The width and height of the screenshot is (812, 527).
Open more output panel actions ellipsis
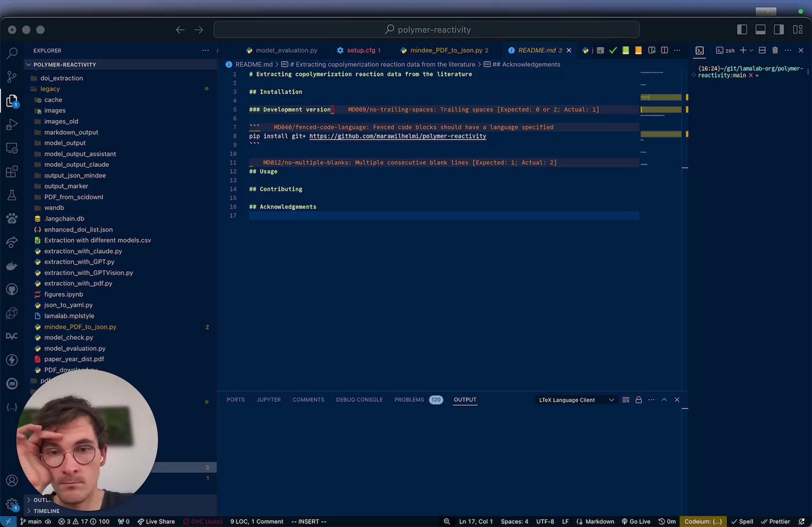(651, 400)
